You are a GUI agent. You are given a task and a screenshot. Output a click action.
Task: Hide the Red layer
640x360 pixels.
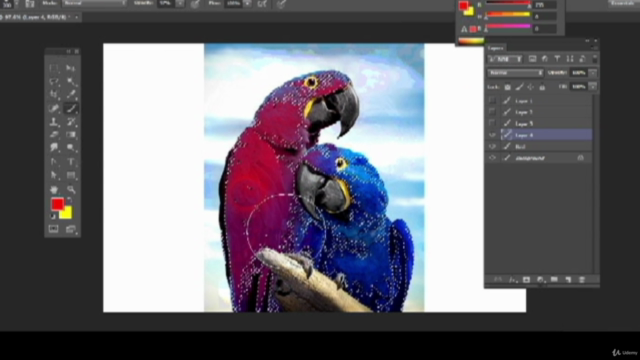coord(493,146)
